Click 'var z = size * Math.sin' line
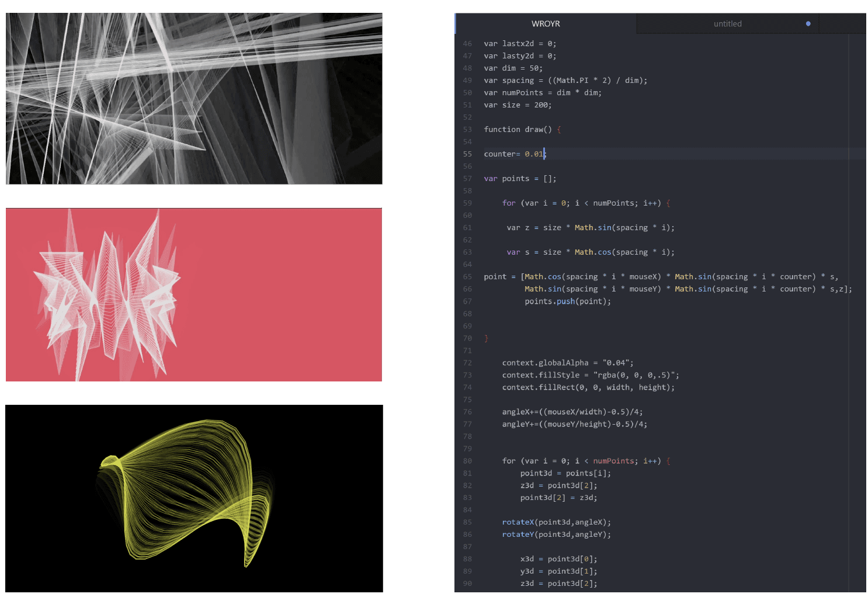This screenshot has height=604, width=868. (x=591, y=228)
